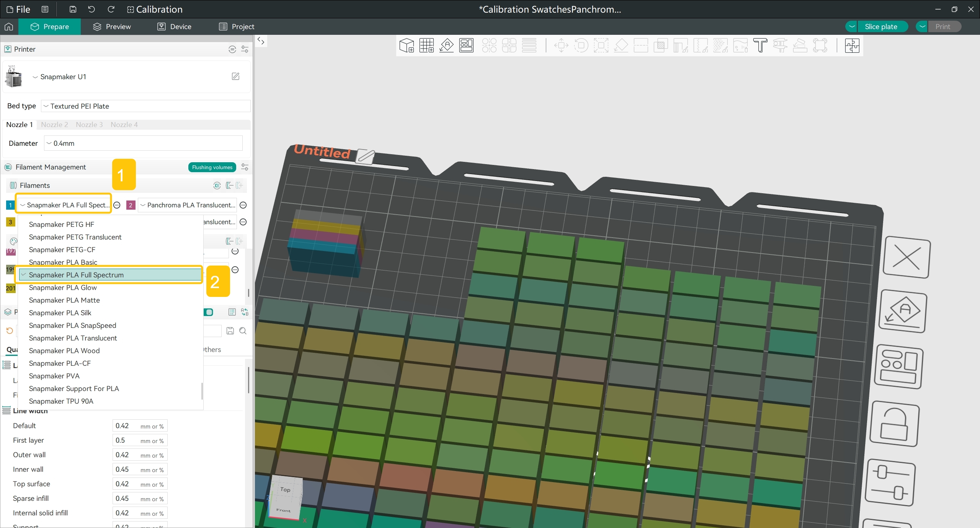Click Auto orient in the top toolbar

tap(446, 46)
